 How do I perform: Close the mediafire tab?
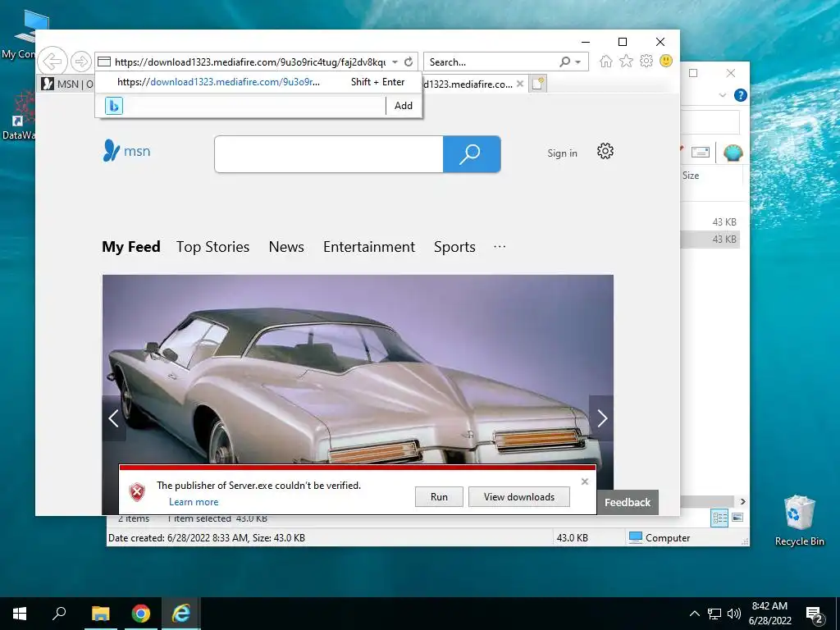(519, 84)
